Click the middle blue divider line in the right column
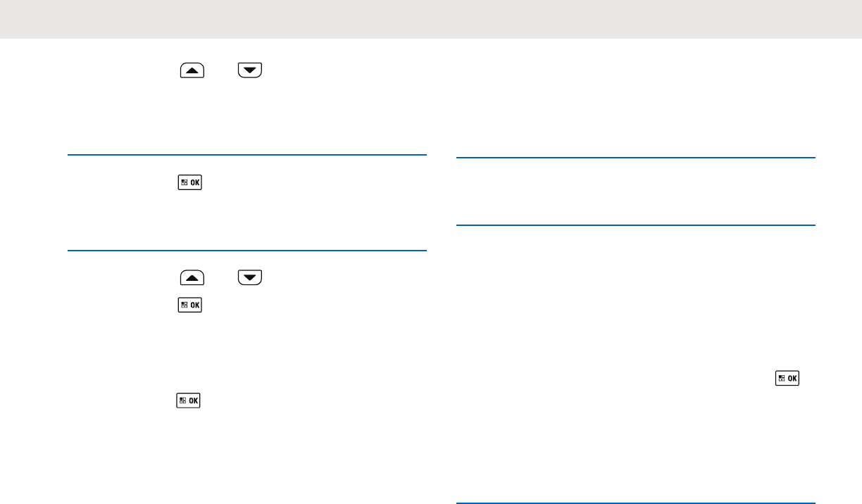This screenshot has height=504, width=862. pyautogui.click(x=635, y=225)
